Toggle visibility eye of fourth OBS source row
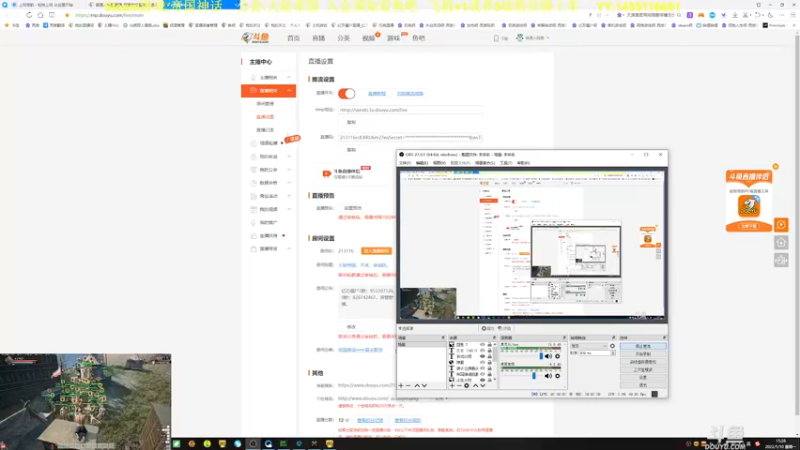The height and width of the screenshot is (450, 800). (483, 363)
